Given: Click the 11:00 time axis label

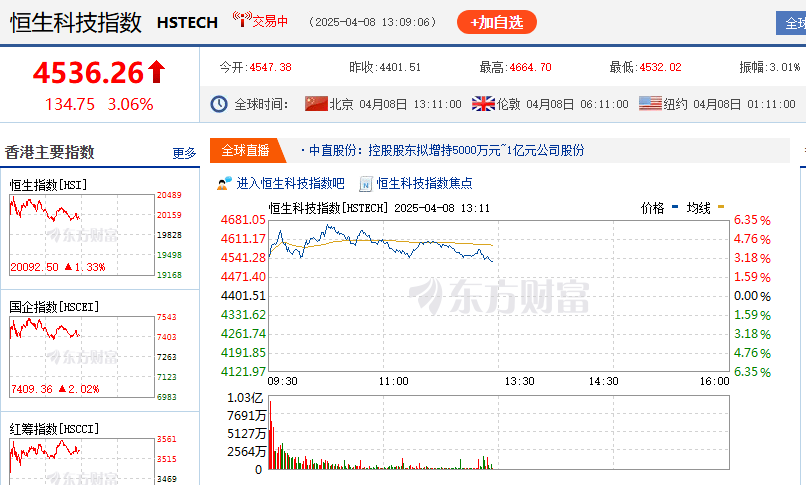Looking at the screenshot, I should [393, 381].
